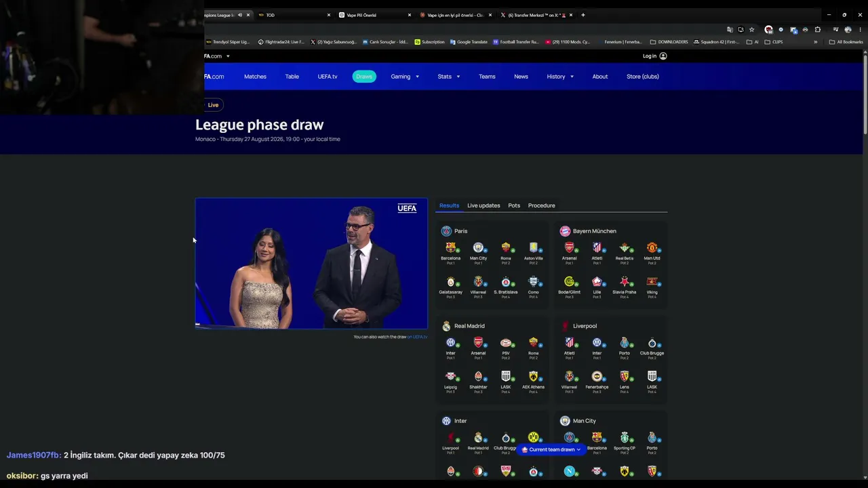The height and width of the screenshot is (488, 868).
Task: Mute the Champions League tab audio
Action: [239, 15]
